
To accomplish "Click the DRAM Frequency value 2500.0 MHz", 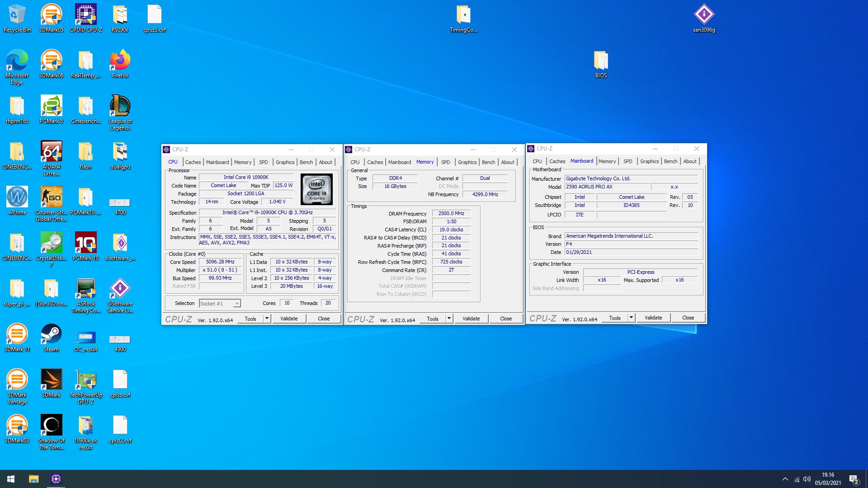I will point(451,214).
